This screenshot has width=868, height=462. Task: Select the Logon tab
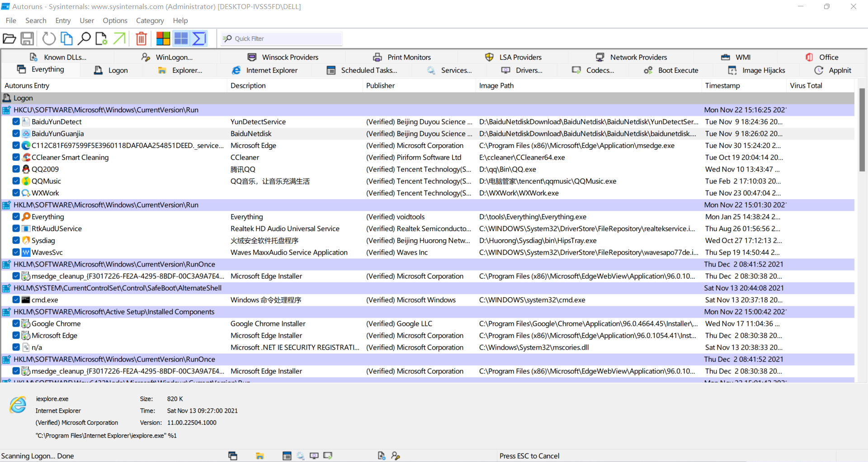(x=111, y=70)
